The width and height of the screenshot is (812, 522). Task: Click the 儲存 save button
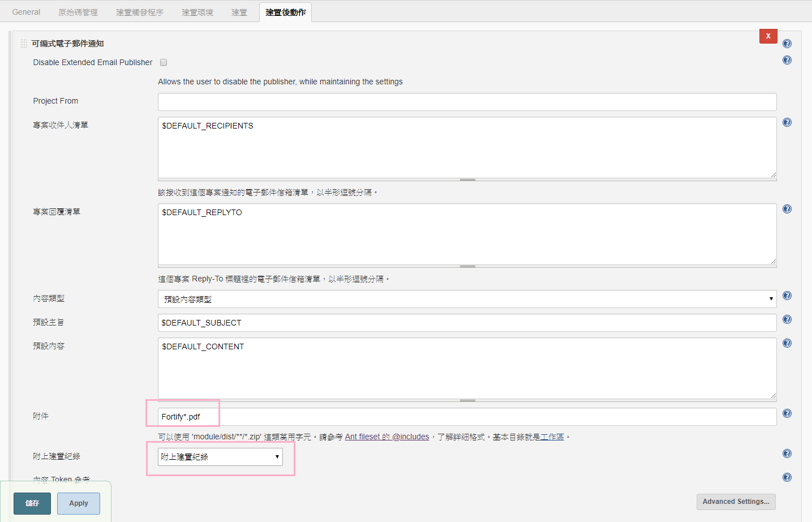click(32, 503)
